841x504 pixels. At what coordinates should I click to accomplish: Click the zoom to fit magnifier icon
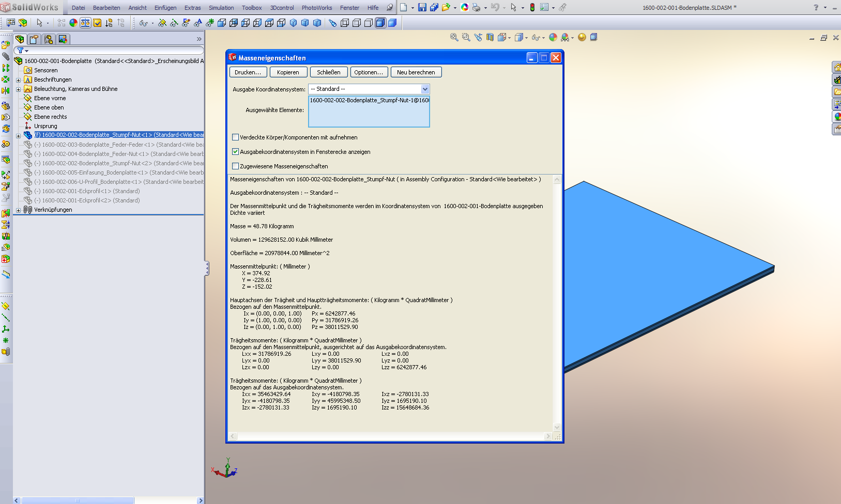454,37
